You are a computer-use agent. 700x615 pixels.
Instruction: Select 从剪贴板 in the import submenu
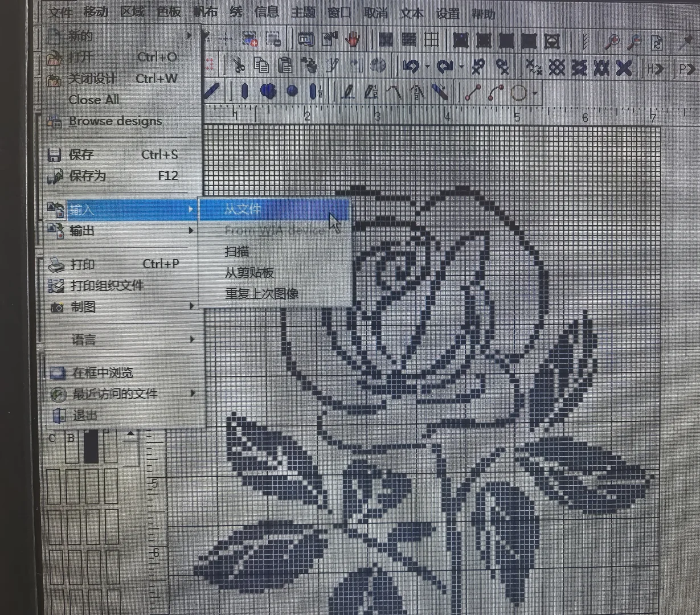(x=274, y=272)
